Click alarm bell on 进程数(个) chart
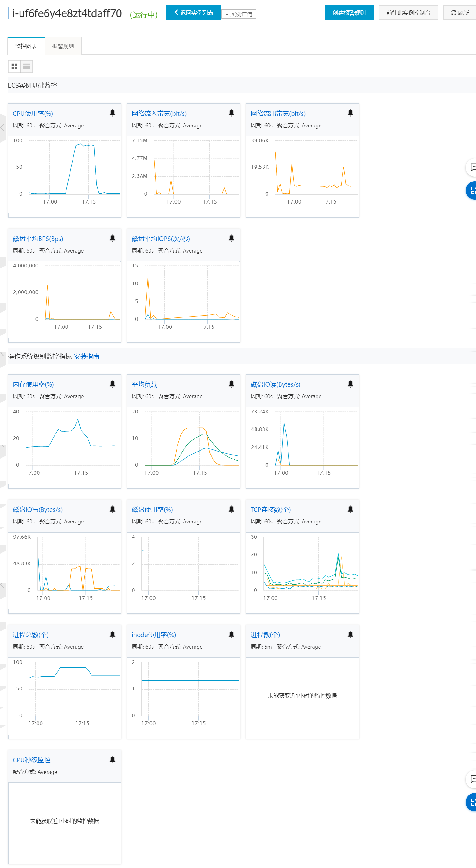This screenshot has width=476, height=868. (350, 635)
